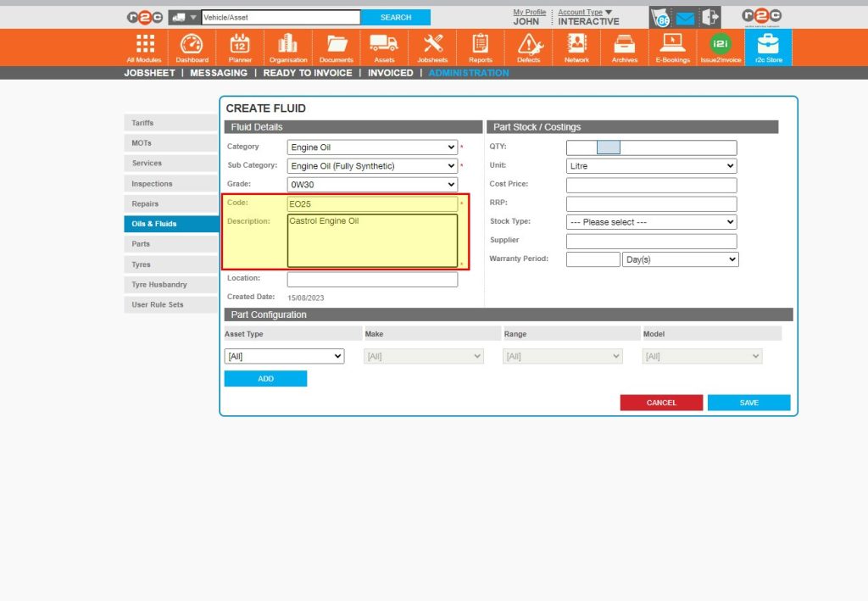Select Oils & Fluids in the sidebar
The width and height of the screenshot is (868, 601).
171,224
